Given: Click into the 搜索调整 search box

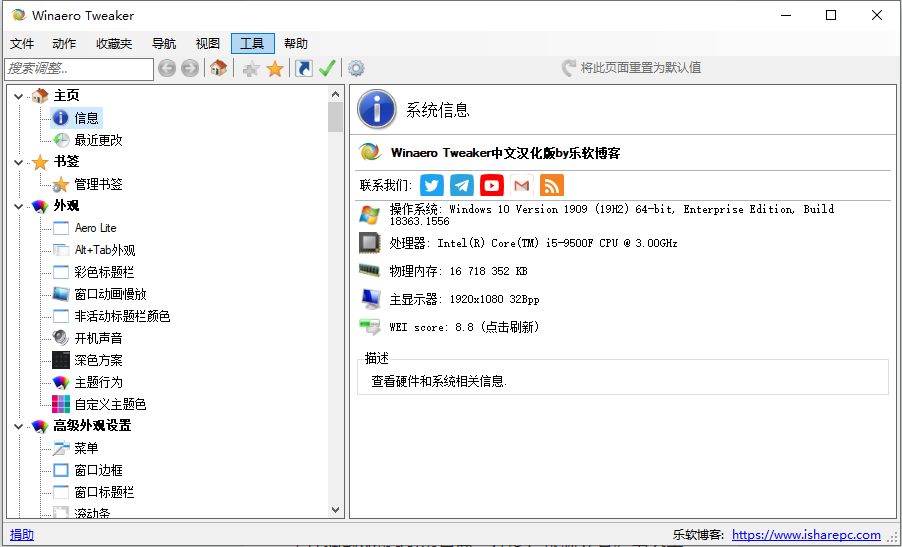Looking at the screenshot, I should point(79,69).
